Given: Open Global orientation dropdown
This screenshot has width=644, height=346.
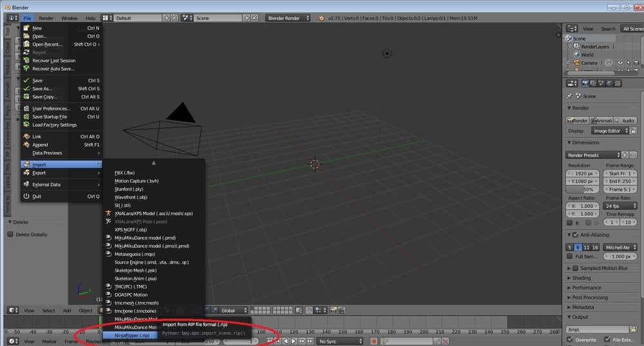Looking at the screenshot, I should (x=234, y=311).
